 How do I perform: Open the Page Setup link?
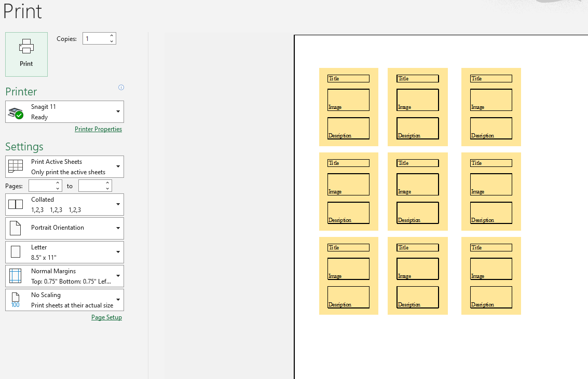point(106,317)
